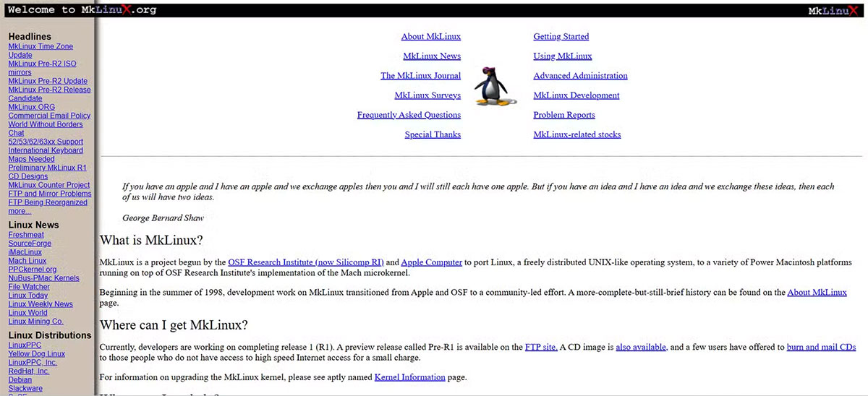Open the About MkLinux link in the top navigation links
The width and height of the screenshot is (868, 396).
[x=431, y=37]
